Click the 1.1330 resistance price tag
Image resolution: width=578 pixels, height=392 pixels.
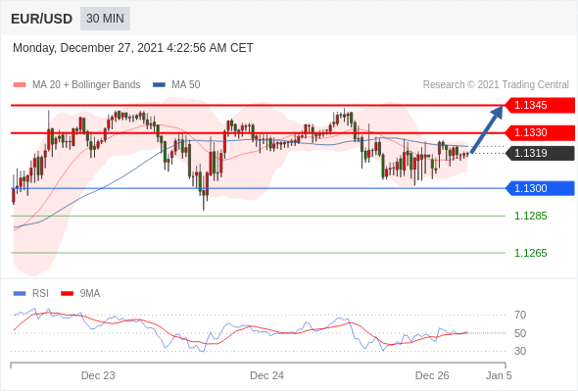(540, 132)
